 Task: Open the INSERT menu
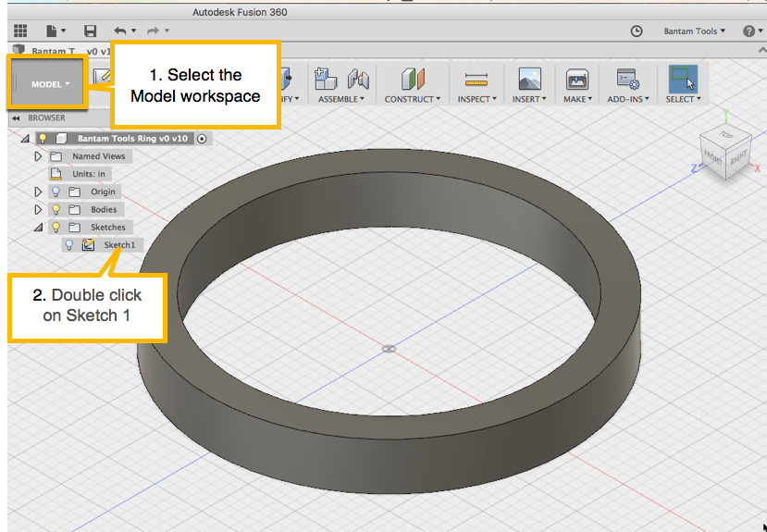tap(529, 99)
